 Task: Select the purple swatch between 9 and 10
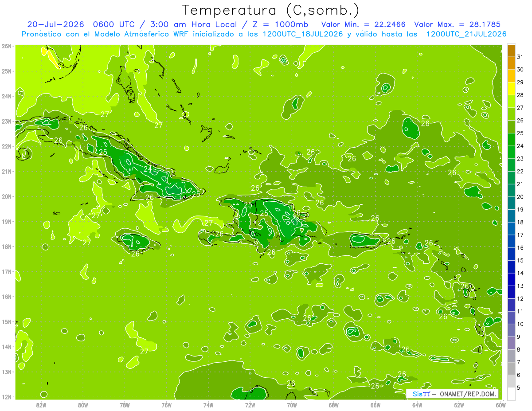pyautogui.click(x=512, y=330)
